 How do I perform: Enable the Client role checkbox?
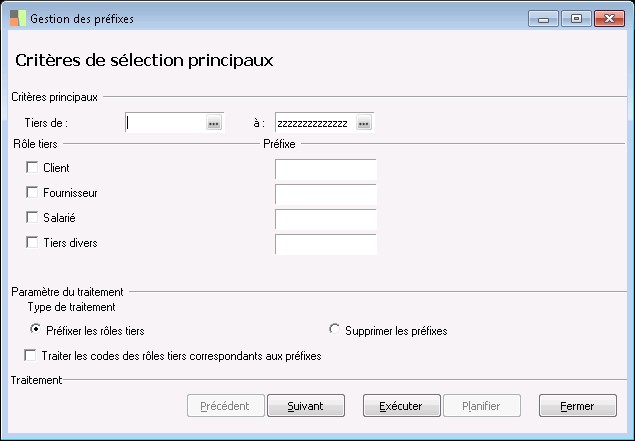tap(33, 168)
